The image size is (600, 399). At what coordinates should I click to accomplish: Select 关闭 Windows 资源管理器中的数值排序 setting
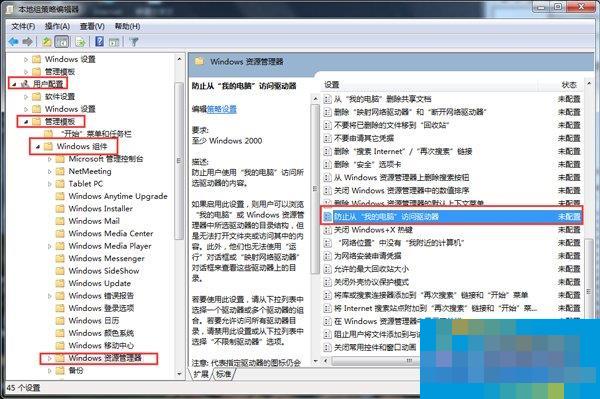tap(401, 190)
